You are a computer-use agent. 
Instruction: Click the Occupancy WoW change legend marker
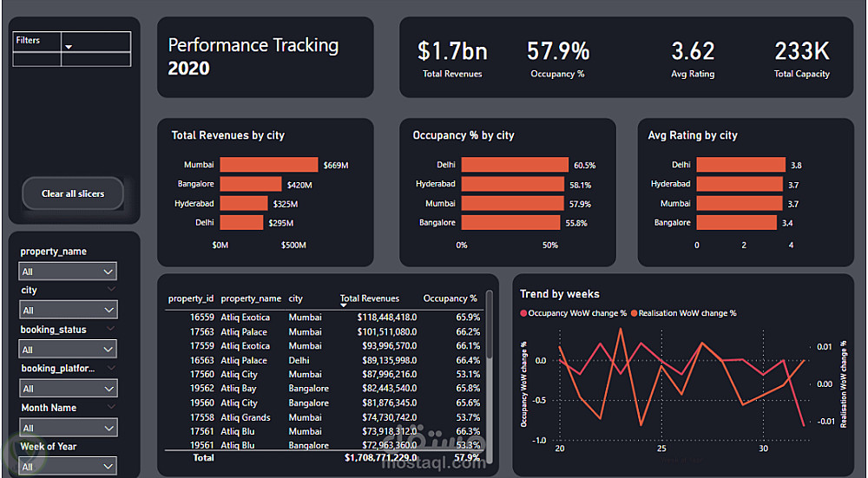pyautogui.click(x=523, y=313)
